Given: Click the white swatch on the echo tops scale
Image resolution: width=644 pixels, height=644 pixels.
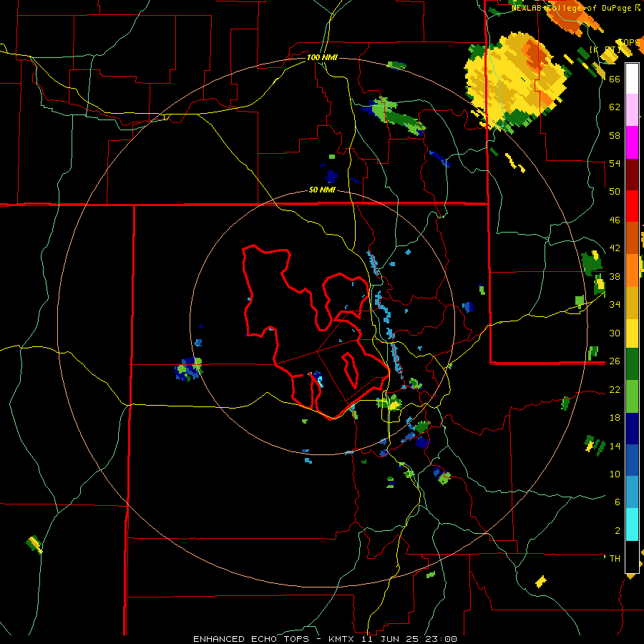Looking at the screenshot, I should click(x=632, y=79).
